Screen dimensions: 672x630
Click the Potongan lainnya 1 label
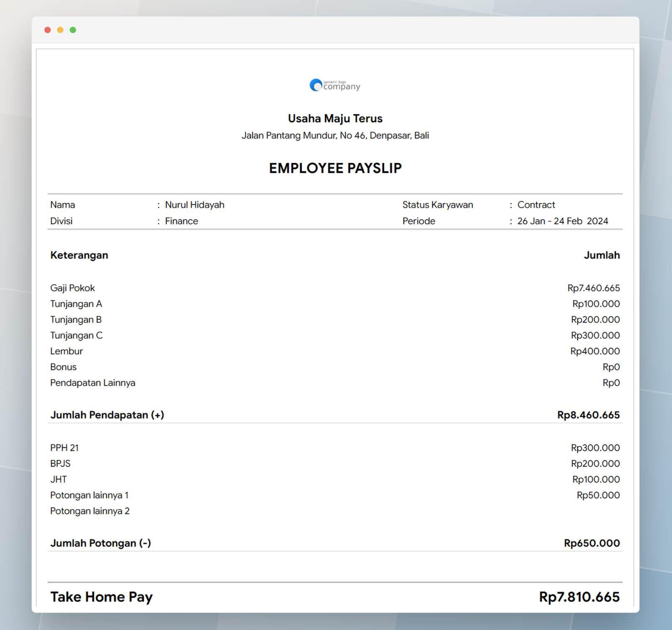click(x=89, y=495)
